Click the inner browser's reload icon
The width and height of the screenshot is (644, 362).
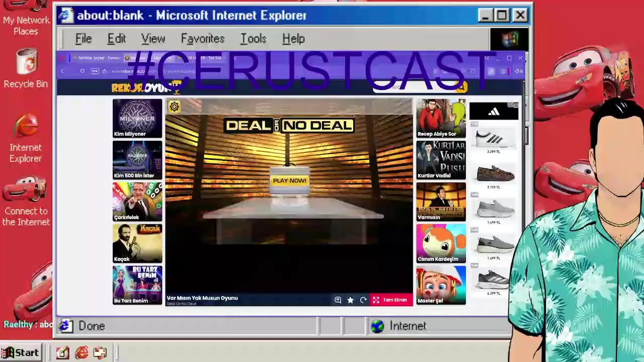83,71
